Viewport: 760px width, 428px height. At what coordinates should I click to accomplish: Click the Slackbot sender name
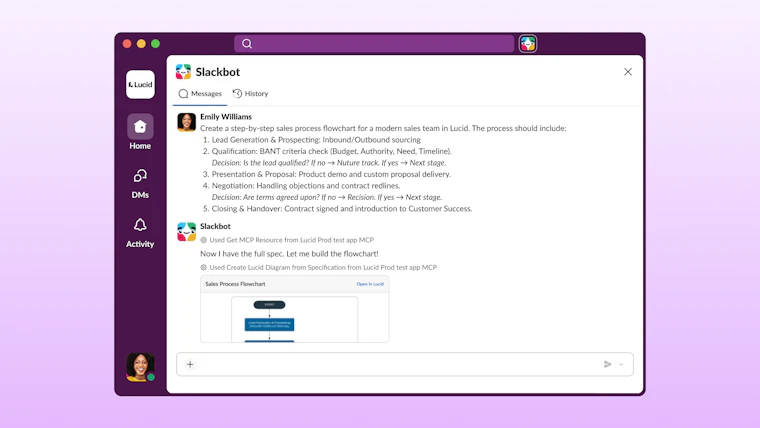point(215,226)
